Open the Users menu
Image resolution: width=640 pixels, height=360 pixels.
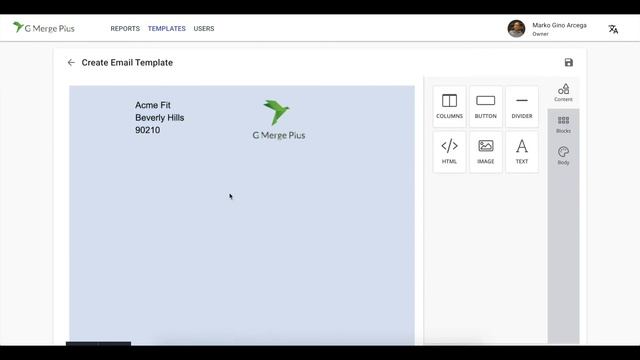pyautogui.click(x=204, y=29)
